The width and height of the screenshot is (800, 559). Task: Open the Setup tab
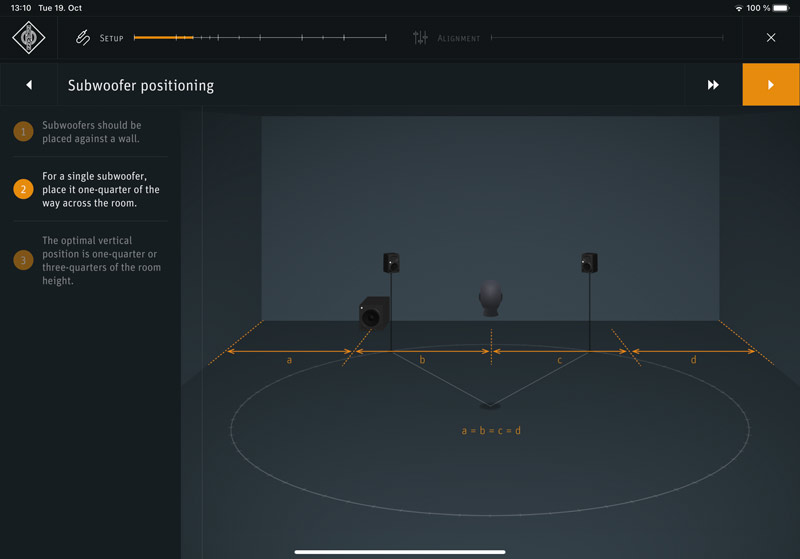click(x=111, y=38)
